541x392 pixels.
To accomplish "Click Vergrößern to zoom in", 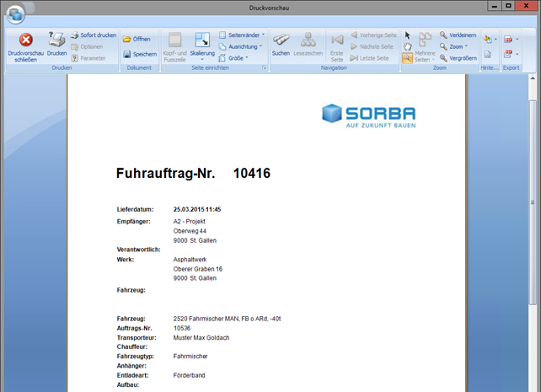I will [457, 58].
